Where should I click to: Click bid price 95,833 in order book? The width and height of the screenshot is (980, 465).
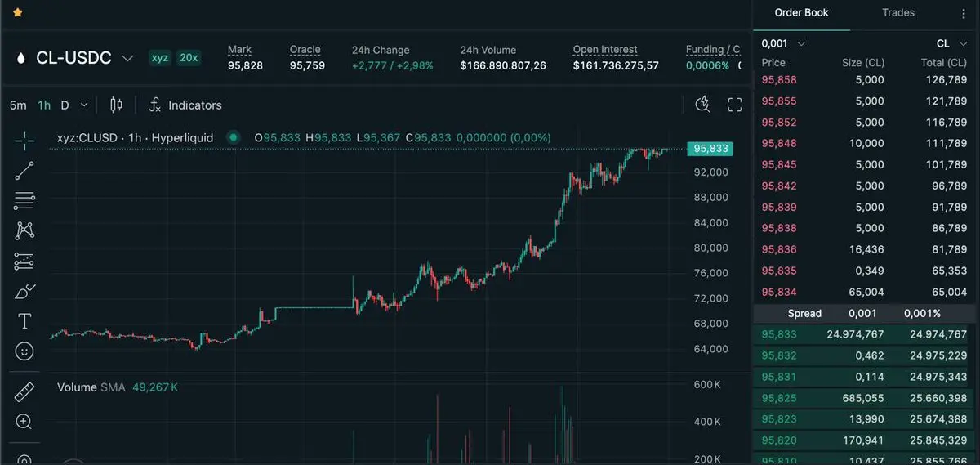pyautogui.click(x=778, y=334)
